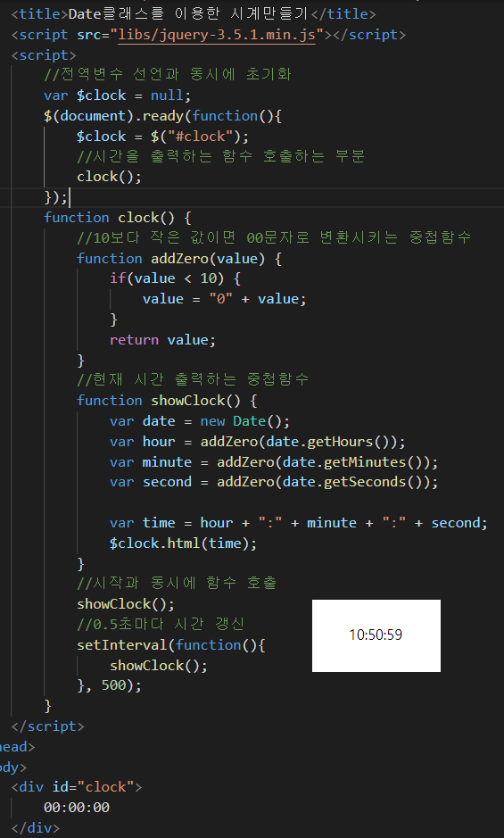The height and width of the screenshot is (838, 504).
Task: Click the '}, 500);' interval value line
Action: tap(109, 685)
